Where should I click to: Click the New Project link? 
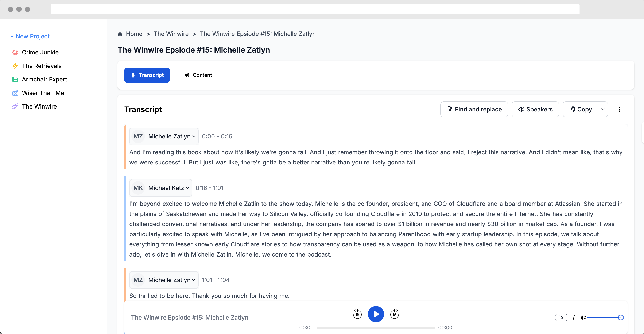pyautogui.click(x=30, y=36)
